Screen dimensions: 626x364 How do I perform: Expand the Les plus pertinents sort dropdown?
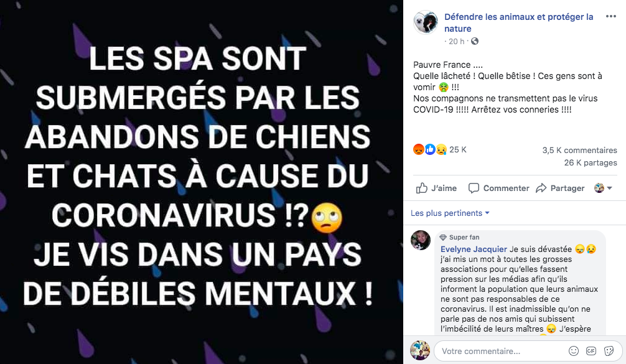click(x=450, y=213)
